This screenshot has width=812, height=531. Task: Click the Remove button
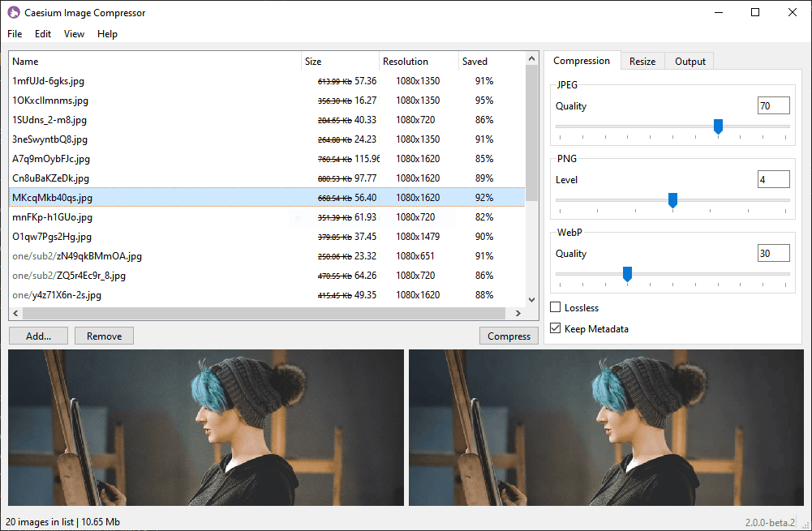104,336
